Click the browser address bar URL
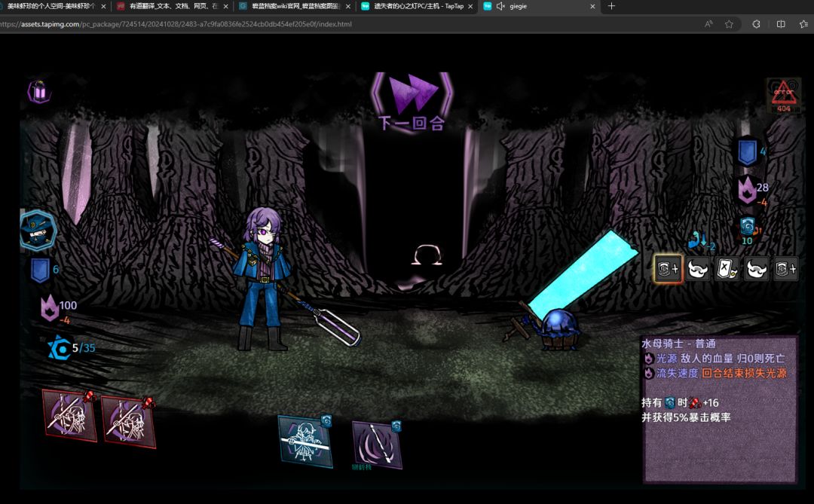Viewport: 814px width, 504px height. (x=181, y=24)
